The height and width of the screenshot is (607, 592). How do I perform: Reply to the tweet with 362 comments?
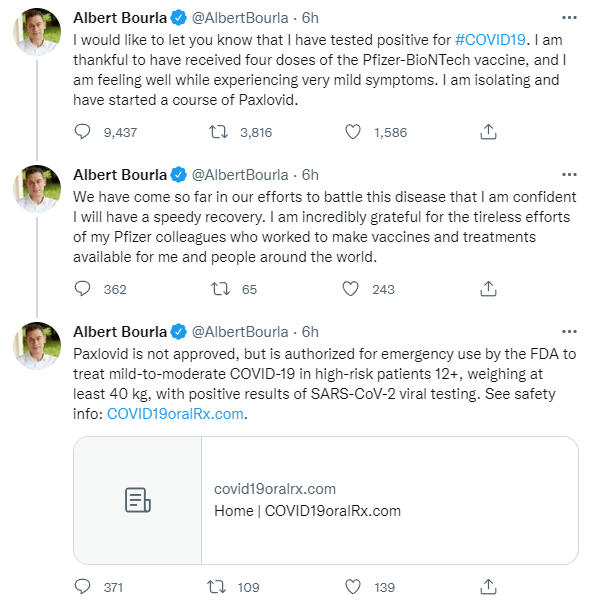tap(82, 289)
